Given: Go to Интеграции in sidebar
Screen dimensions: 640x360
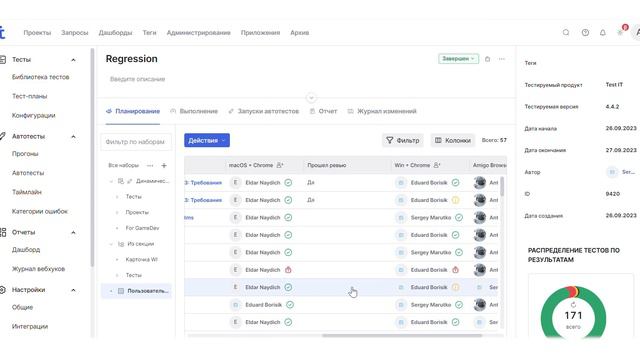Looking at the screenshot, I should click(30, 326).
